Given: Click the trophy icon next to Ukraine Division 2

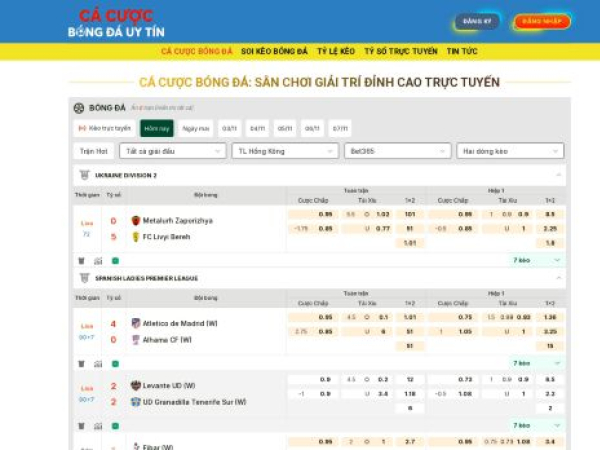Looking at the screenshot, I should coord(84,175).
